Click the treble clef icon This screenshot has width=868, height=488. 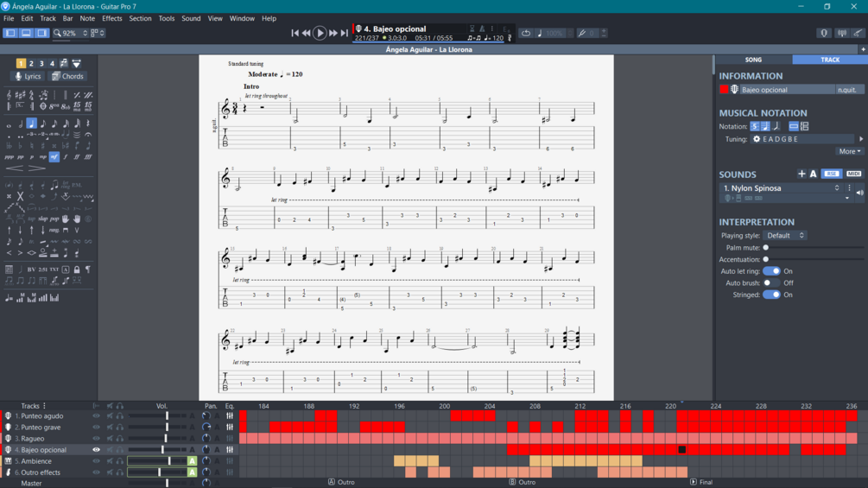pos(9,95)
